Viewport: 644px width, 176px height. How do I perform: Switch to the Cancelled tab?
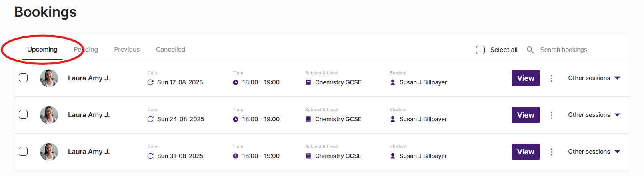click(x=170, y=50)
